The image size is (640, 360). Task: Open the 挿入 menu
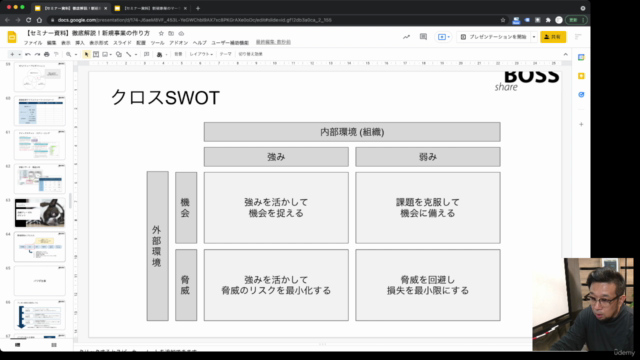pyautogui.click(x=80, y=43)
